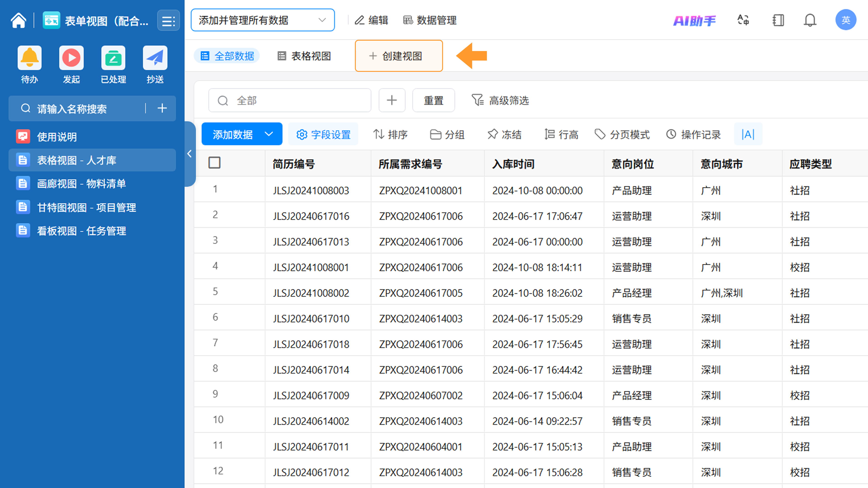Open the 抄送 paper plane icon

[x=155, y=58]
